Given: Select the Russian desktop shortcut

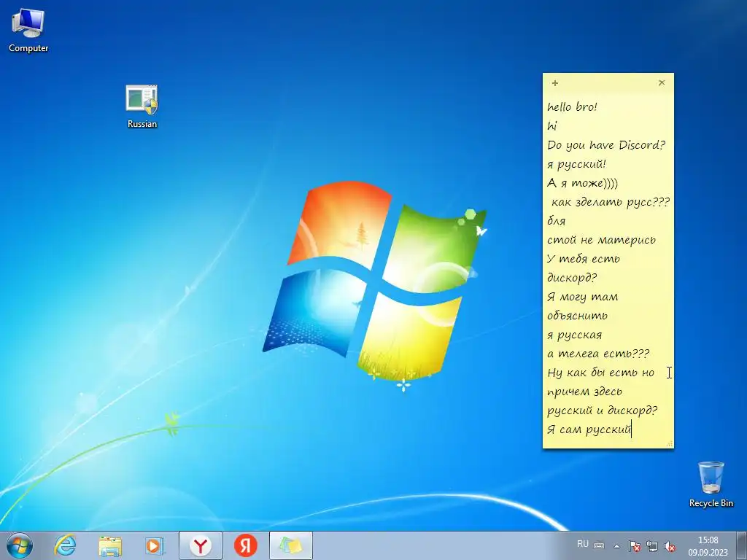Looking at the screenshot, I should 142,106.
